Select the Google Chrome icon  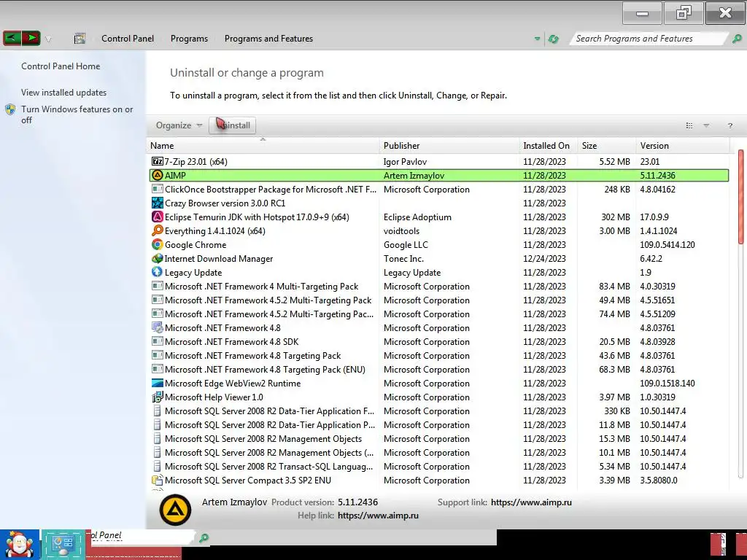tap(158, 244)
